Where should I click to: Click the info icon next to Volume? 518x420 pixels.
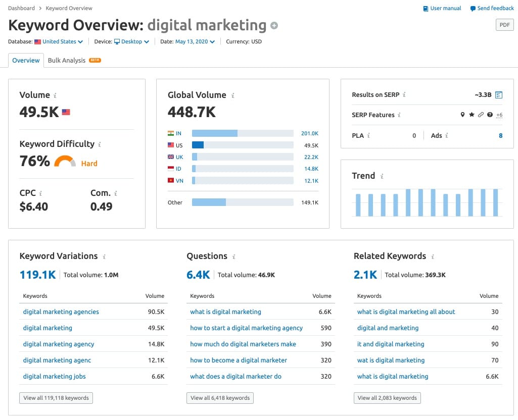55,95
